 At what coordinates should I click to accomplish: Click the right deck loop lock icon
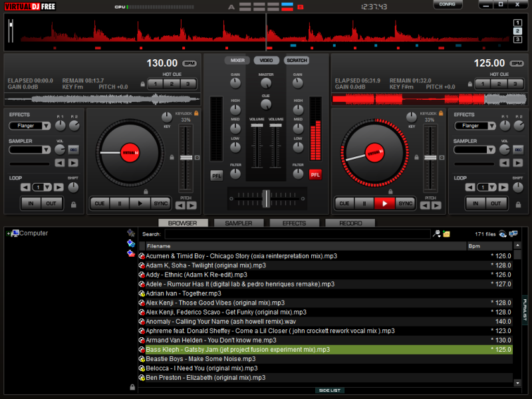519,205
